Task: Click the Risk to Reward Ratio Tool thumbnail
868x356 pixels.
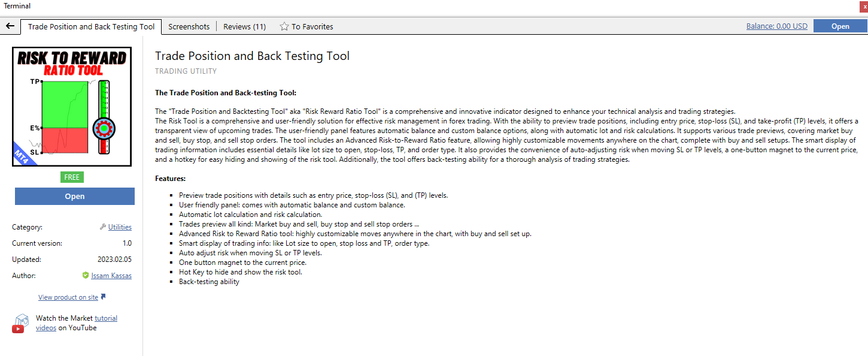Action: tap(72, 107)
